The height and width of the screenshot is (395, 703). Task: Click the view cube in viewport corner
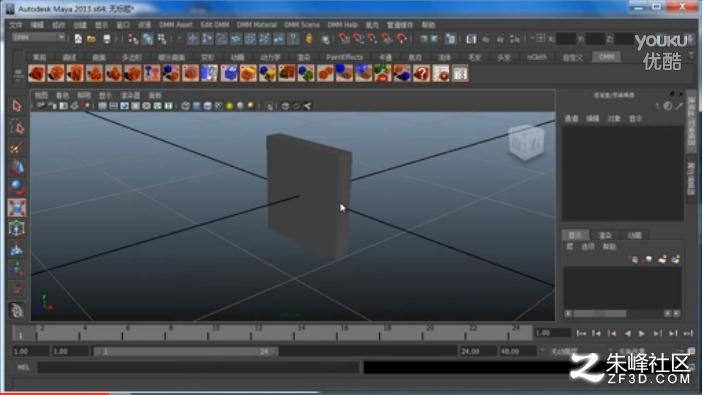pyautogui.click(x=526, y=142)
